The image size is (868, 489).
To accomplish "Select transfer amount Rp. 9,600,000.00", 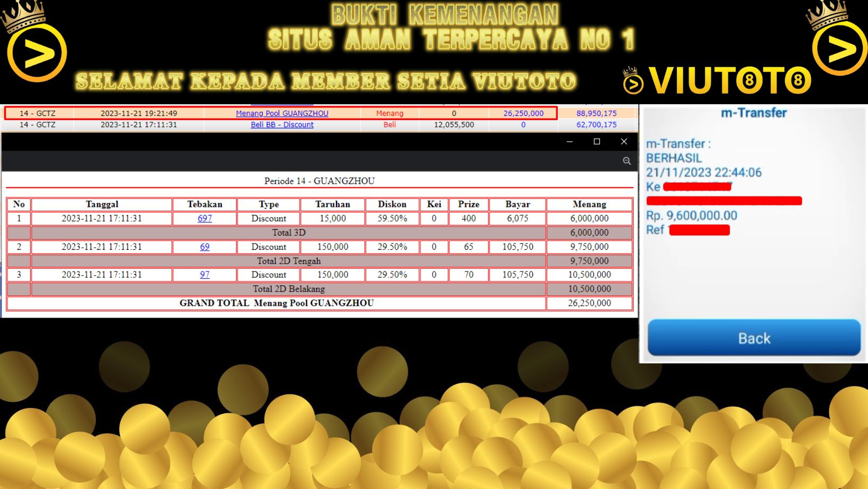I will (692, 215).
